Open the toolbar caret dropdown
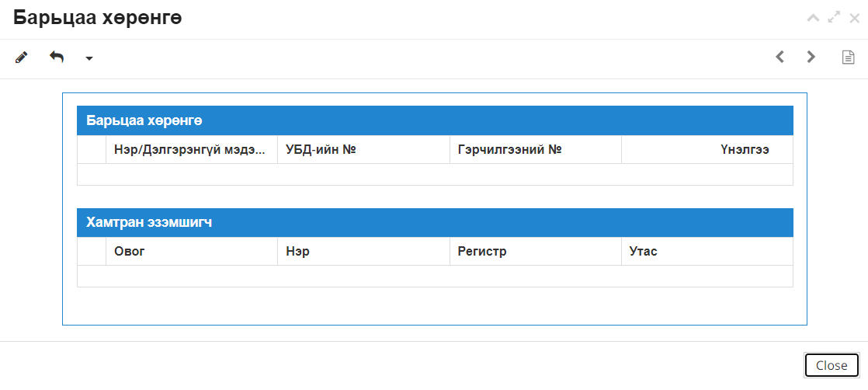The image size is (868, 390). (89, 58)
